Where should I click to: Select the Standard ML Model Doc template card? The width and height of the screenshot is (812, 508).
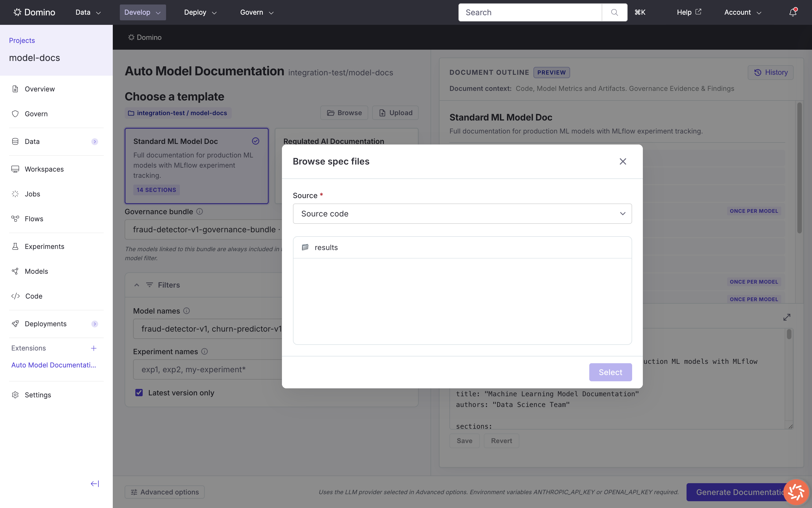pos(197,166)
